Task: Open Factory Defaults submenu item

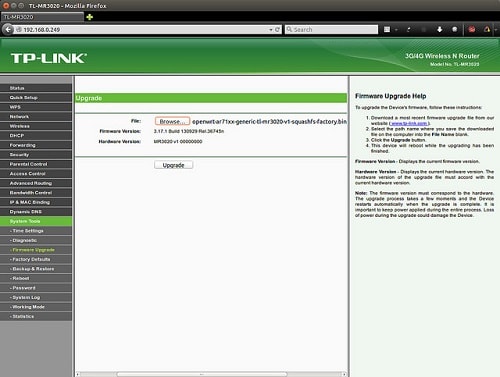Action: click(x=36, y=259)
